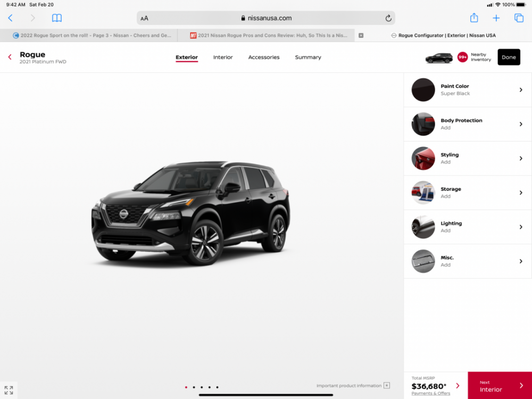Tap the Safari back arrow
The image size is (532, 399).
[10, 18]
